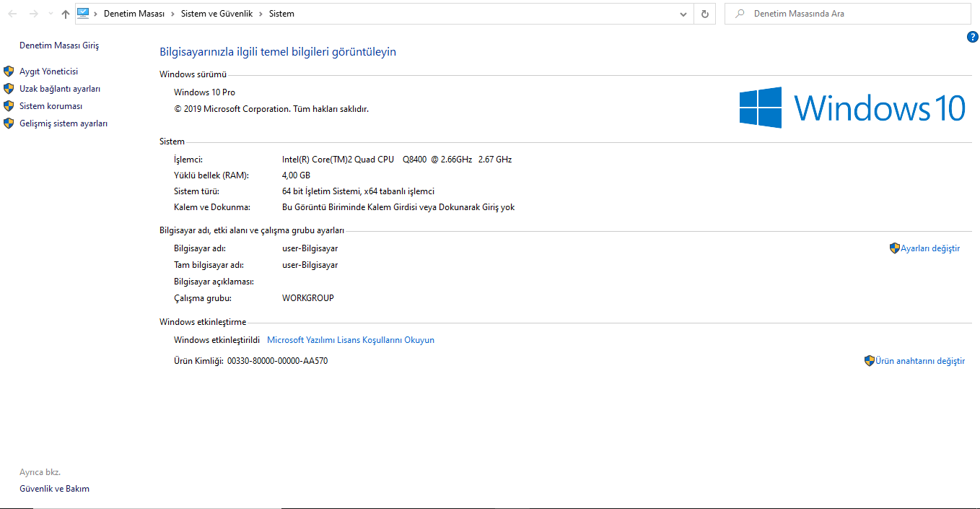Open Gelişmiş sistem ayarları
980x509 pixels.
64,123
